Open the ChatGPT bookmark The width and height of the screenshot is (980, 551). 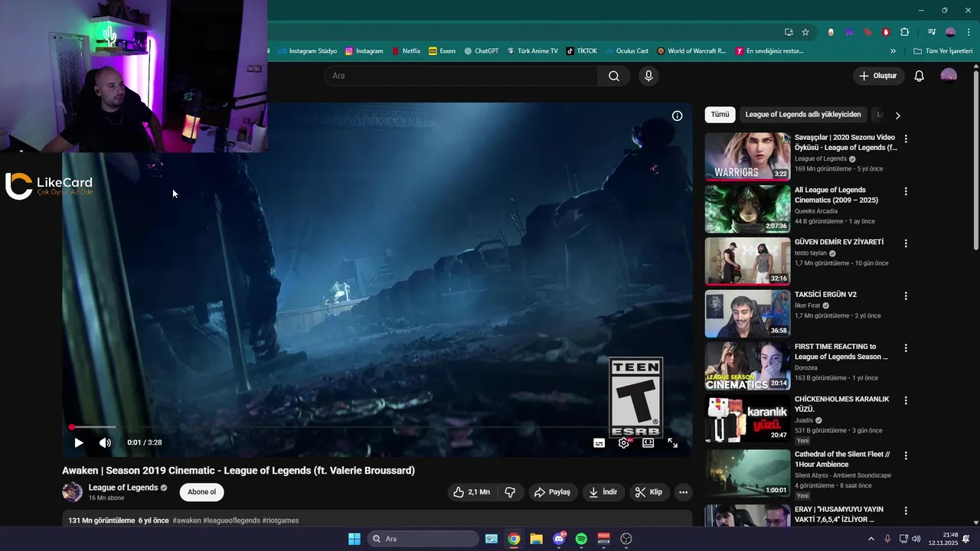pyautogui.click(x=481, y=51)
